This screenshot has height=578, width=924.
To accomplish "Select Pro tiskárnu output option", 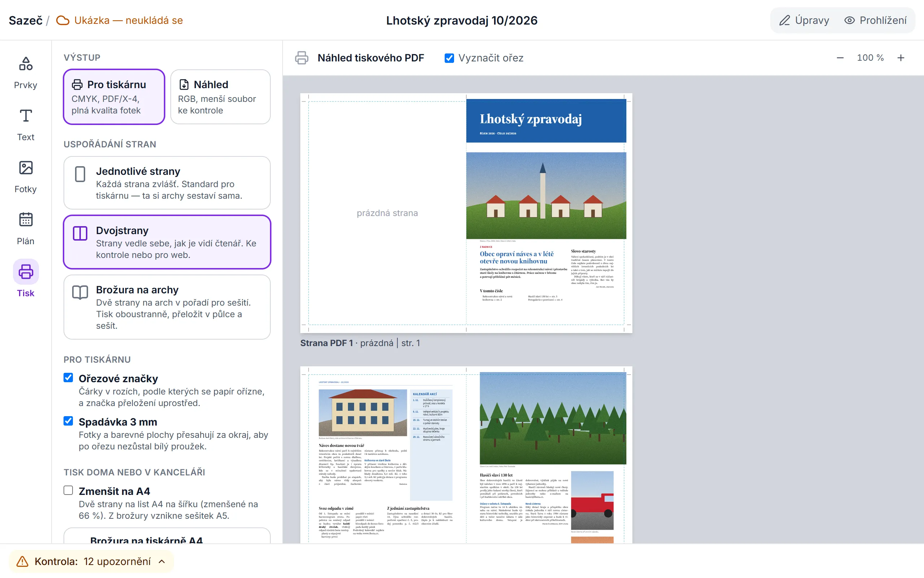I will tap(114, 97).
